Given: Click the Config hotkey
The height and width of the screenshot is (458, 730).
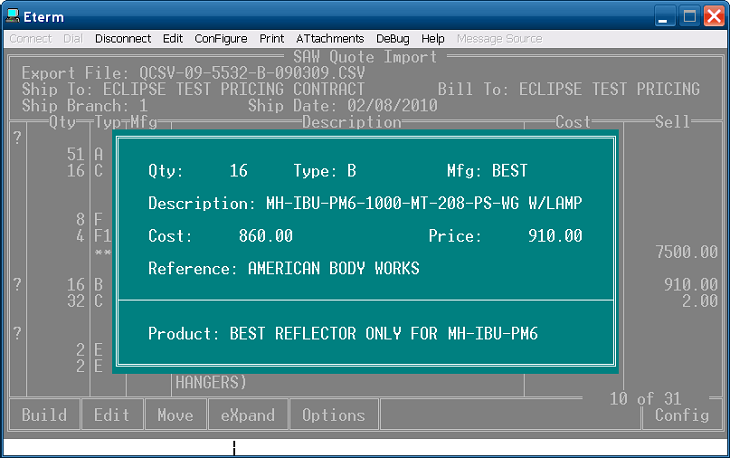Looking at the screenshot, I should click(682, 414).
